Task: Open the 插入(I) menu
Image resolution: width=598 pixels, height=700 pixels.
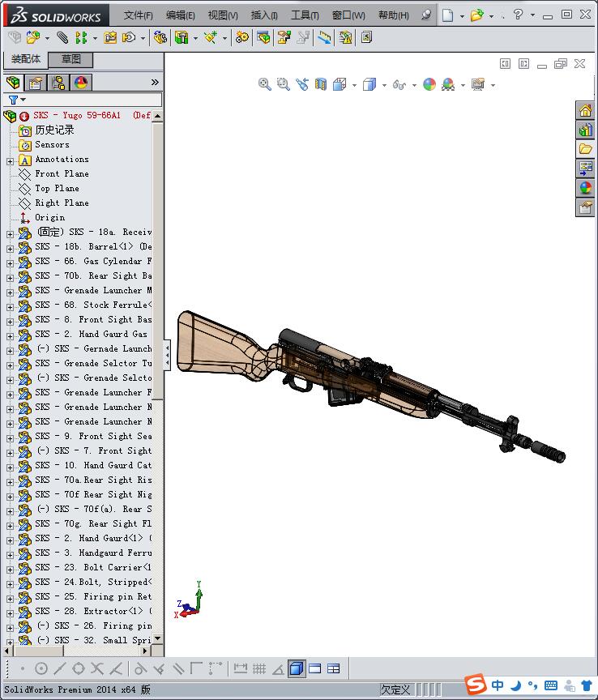Action: (x=264, y=15)
